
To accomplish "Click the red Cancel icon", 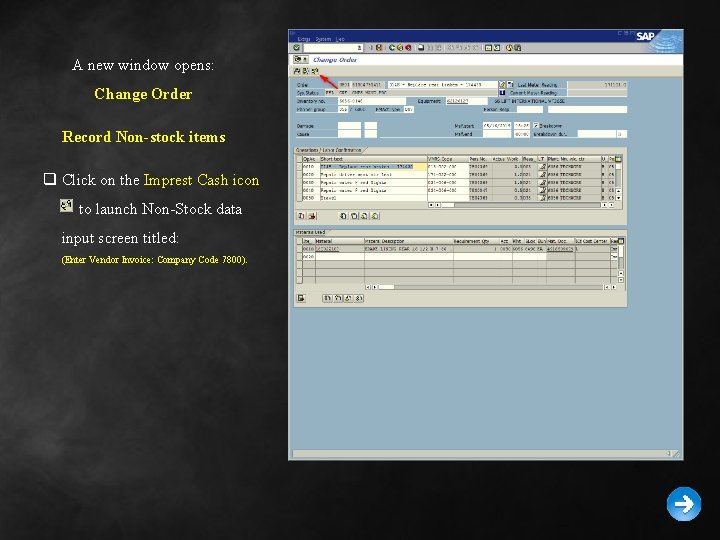I will 408,48.
